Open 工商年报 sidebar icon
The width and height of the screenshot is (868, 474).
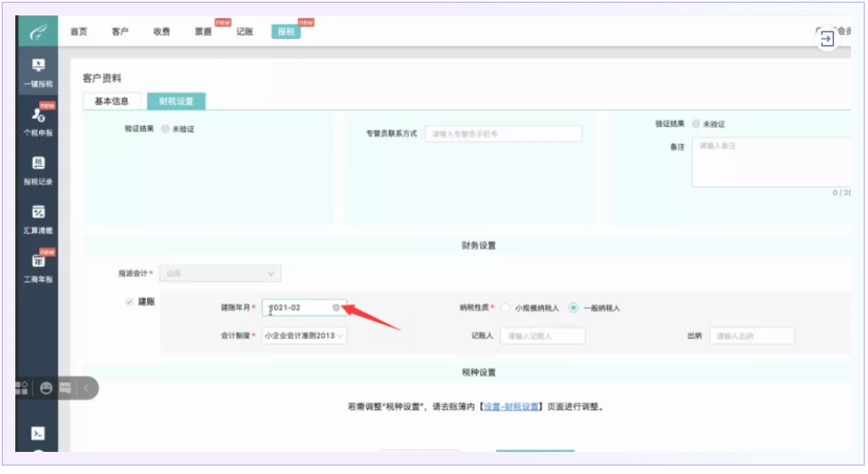(38, 266)
